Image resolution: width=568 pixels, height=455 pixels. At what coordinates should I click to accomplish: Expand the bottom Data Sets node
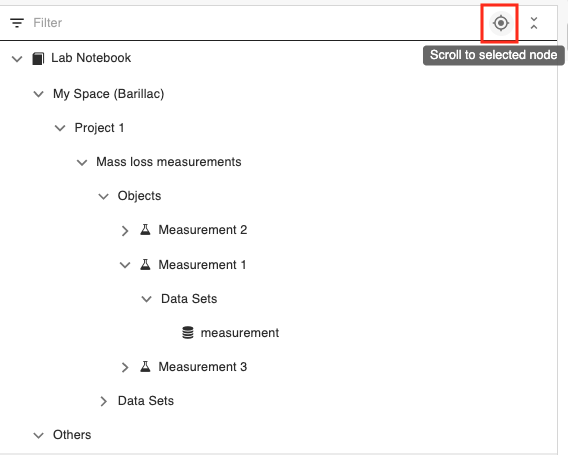pyautogui.click(x=104, y=401)
